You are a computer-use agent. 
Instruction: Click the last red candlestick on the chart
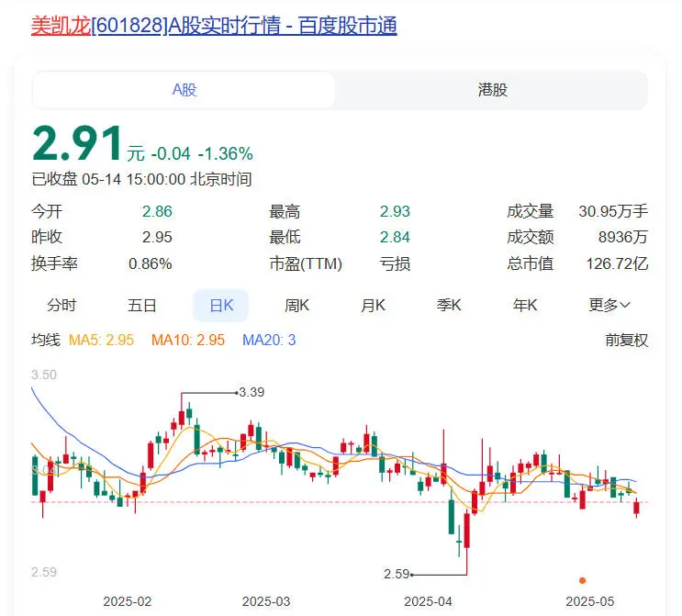(637, 508)
